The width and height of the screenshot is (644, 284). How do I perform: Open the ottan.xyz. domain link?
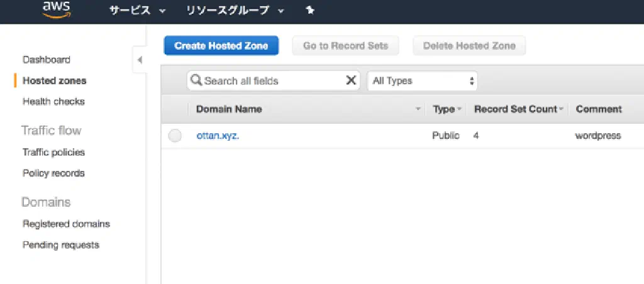pyautogui.click(x=218, y=136)
